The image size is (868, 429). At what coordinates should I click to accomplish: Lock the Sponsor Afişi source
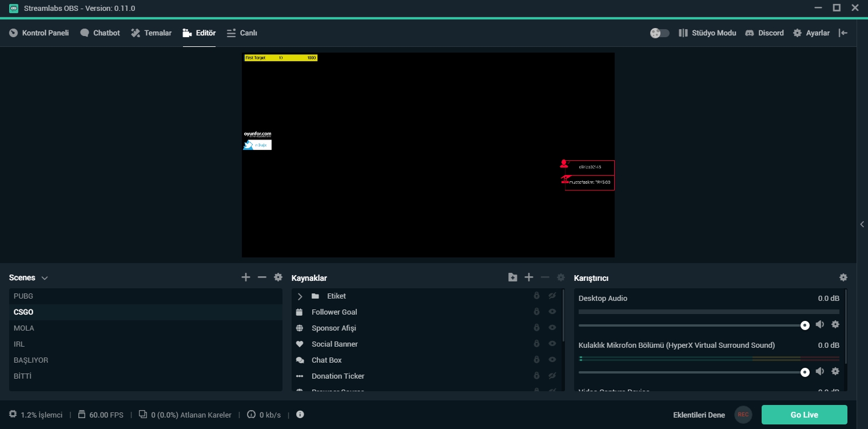click(536, 328)
